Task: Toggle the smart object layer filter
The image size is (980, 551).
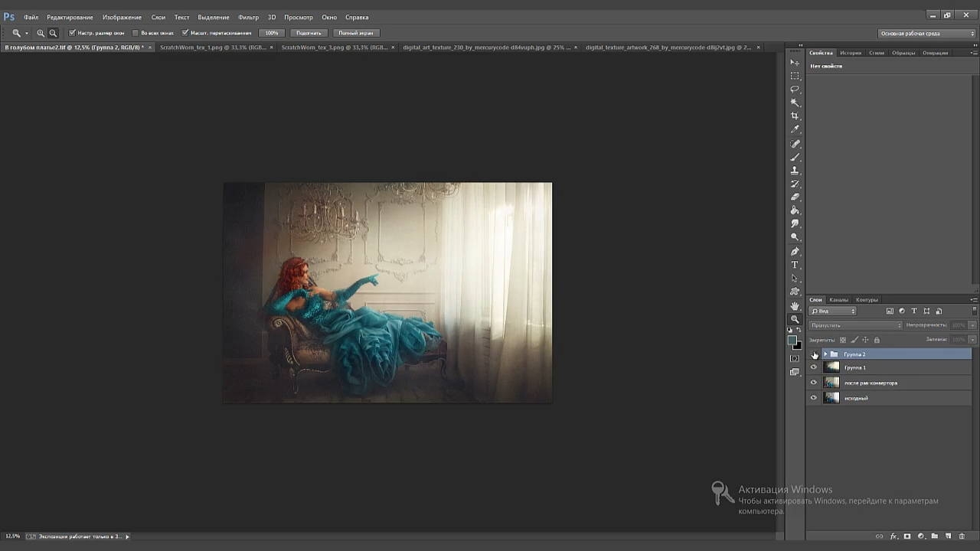Action: (x=939, y=311)
